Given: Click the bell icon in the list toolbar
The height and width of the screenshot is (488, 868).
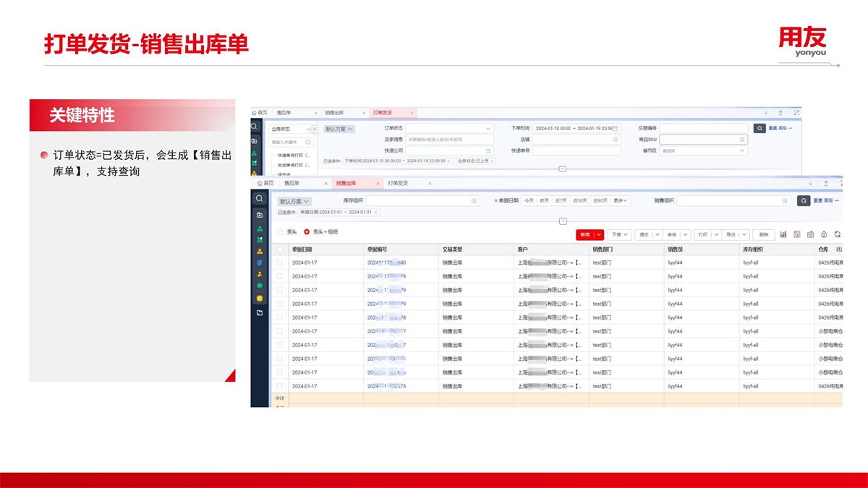Looking at the screenshot, I should click(x=823, y=235).
